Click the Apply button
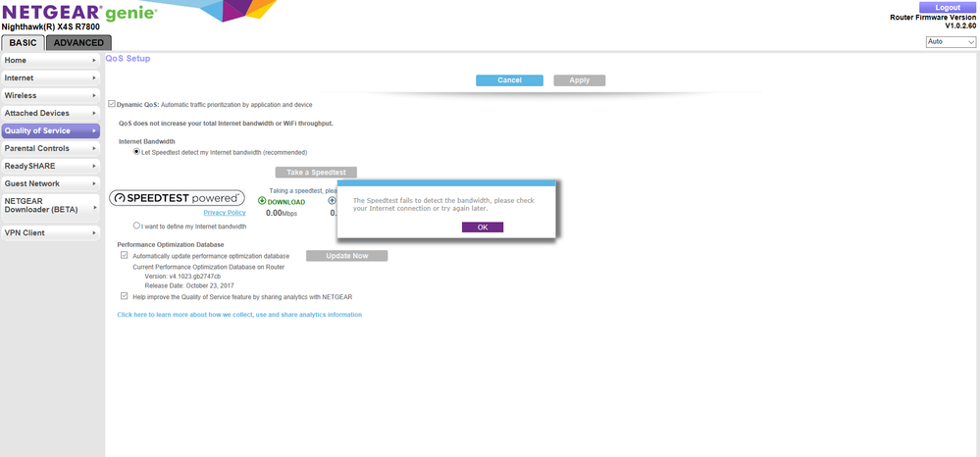The width and height of the screenshot is (980, 457). 580,80
